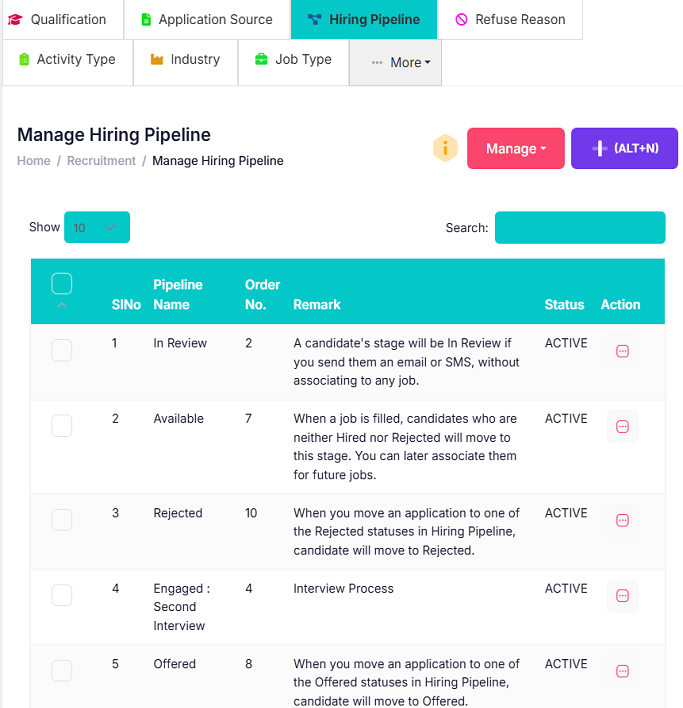
Task: Click the plus add new (ALT+N) button
Action: tap(624, 148)
